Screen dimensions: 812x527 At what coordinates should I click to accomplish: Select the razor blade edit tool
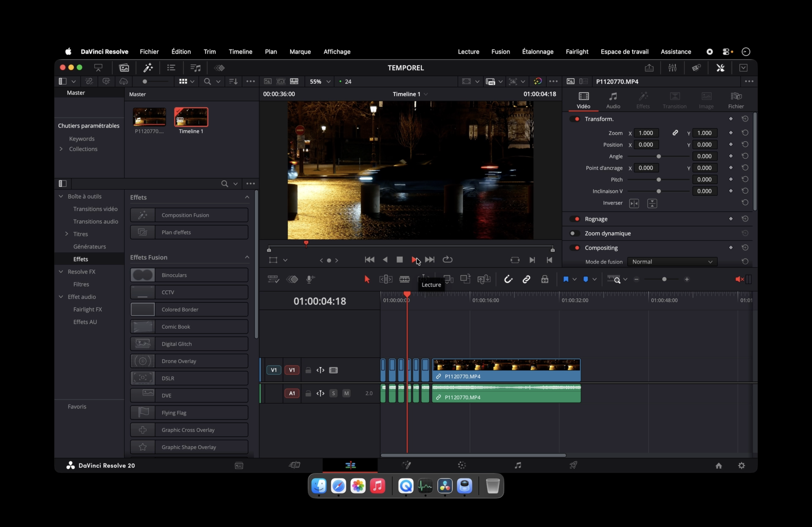click(404, 279)
